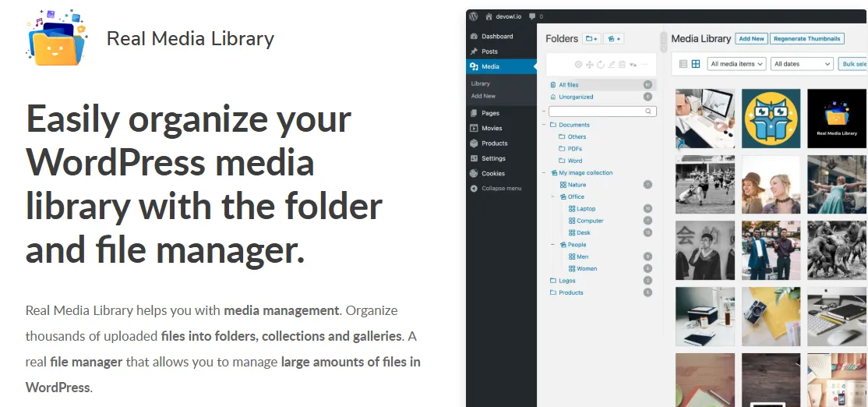Click the delete folder trash icon
Viewport: 868px width, 407px height.
coord(623,65)
